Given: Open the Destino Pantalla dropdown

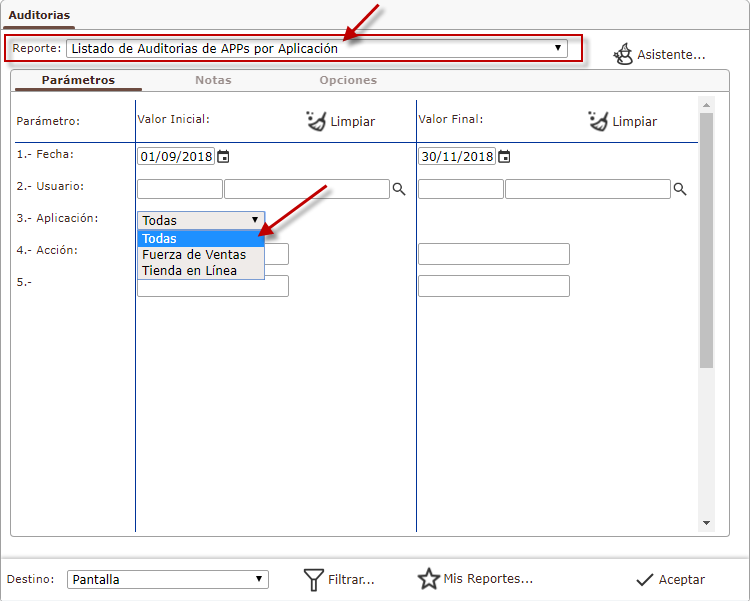Looking at the screenshot, I should tap(168, 579).
